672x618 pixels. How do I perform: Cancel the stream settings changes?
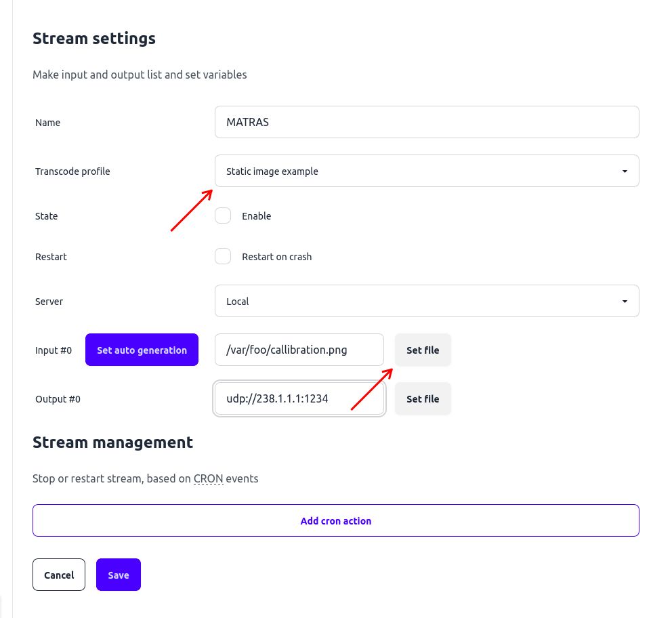pos(59,575)
